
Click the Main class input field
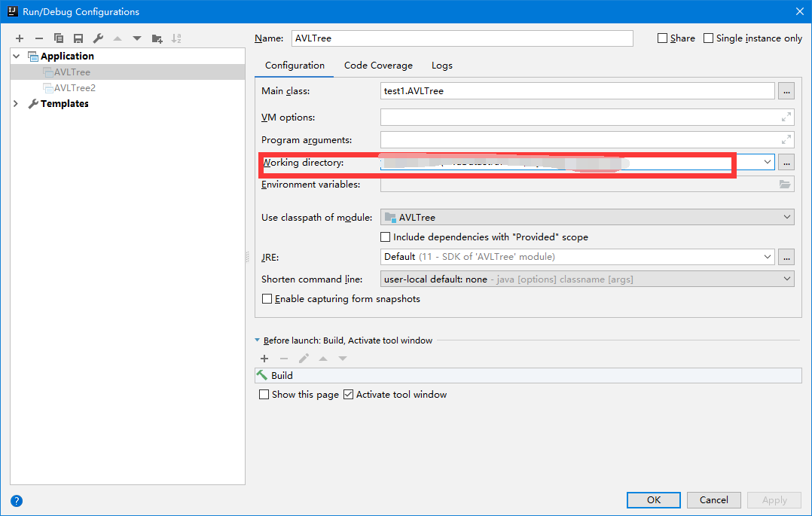(578, 91)
